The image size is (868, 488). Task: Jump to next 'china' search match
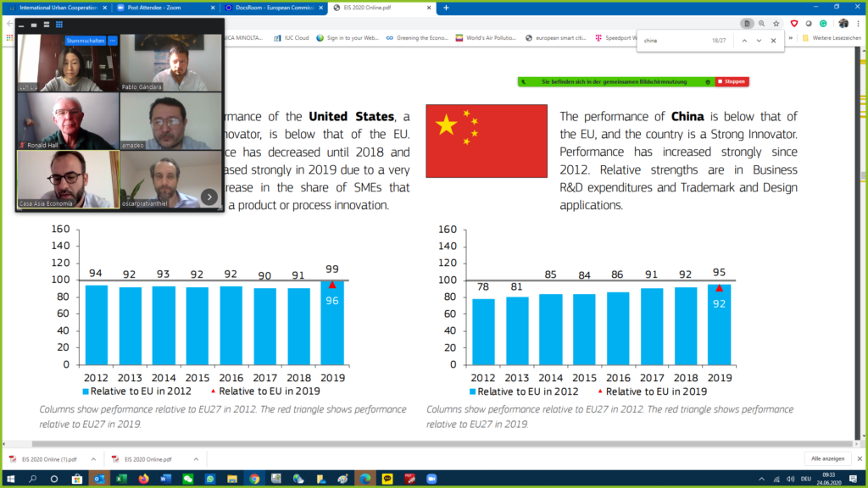(x=759, y=41)
